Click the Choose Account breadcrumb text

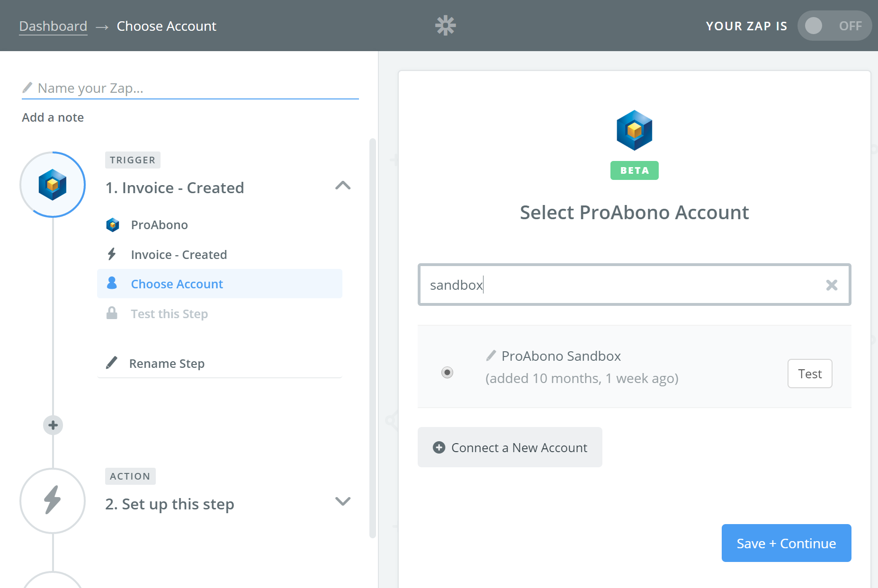coord(166,26)
